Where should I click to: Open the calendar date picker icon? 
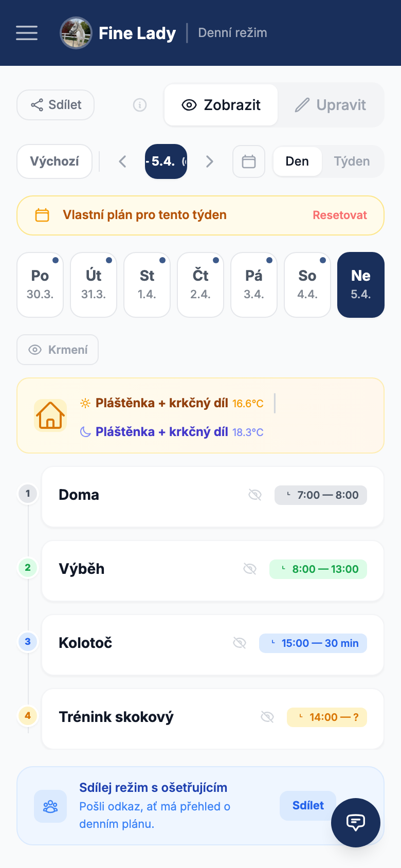pos(248,161)
